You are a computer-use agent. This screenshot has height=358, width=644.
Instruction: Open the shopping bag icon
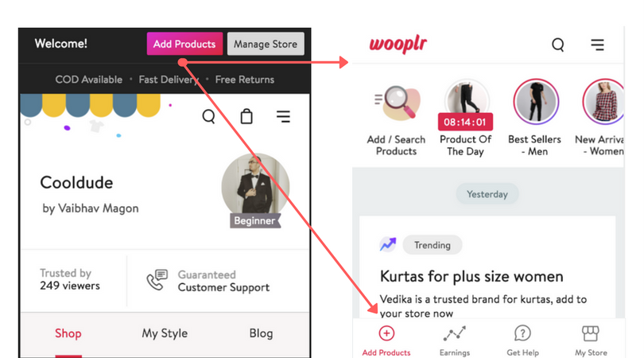246,116
